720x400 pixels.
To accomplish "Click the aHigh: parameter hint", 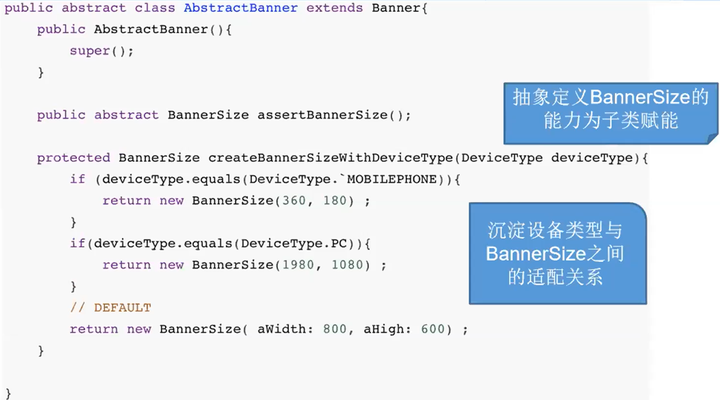I will tap(387, 329).
